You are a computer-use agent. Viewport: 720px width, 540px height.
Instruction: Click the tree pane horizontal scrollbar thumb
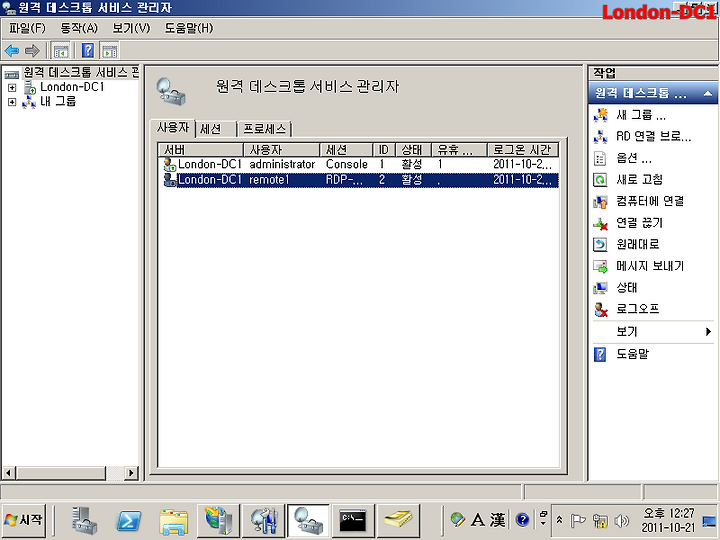pos(61,472)
